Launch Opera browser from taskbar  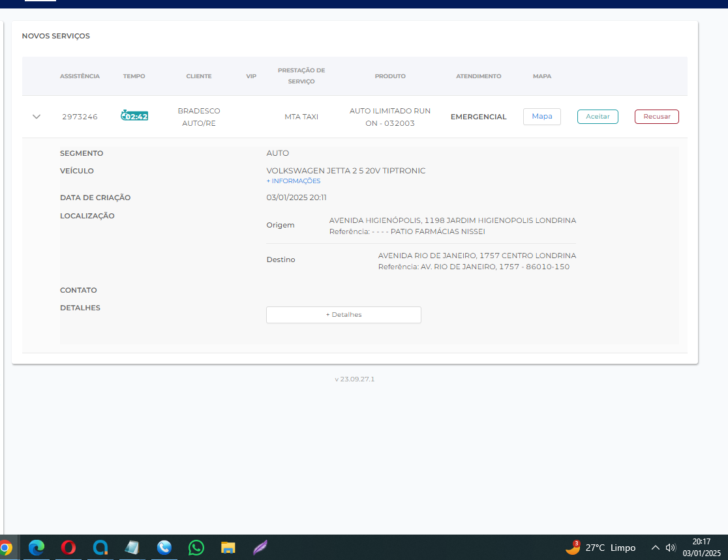(68, 548)
